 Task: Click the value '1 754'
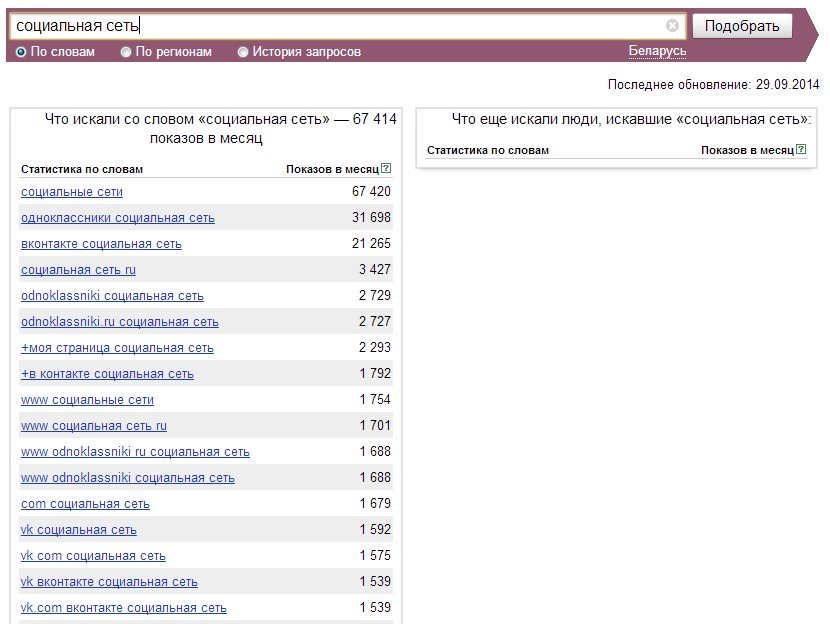click(375, 399)
